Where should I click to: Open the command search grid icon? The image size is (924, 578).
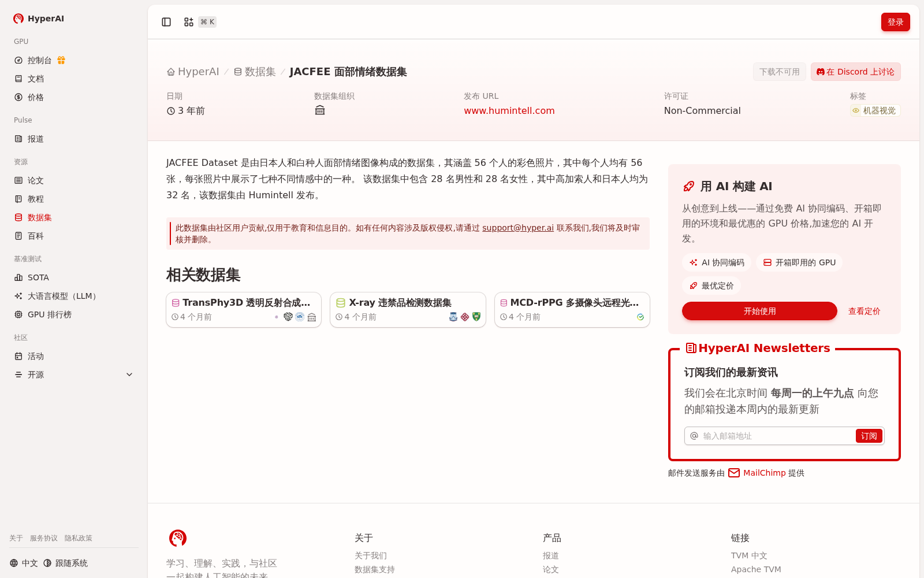click(189, 22)
